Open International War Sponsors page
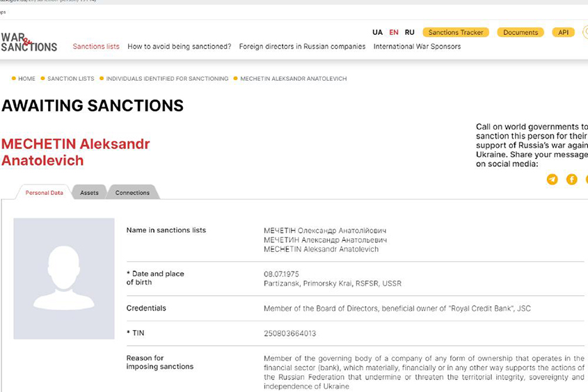 click(417, 47)
